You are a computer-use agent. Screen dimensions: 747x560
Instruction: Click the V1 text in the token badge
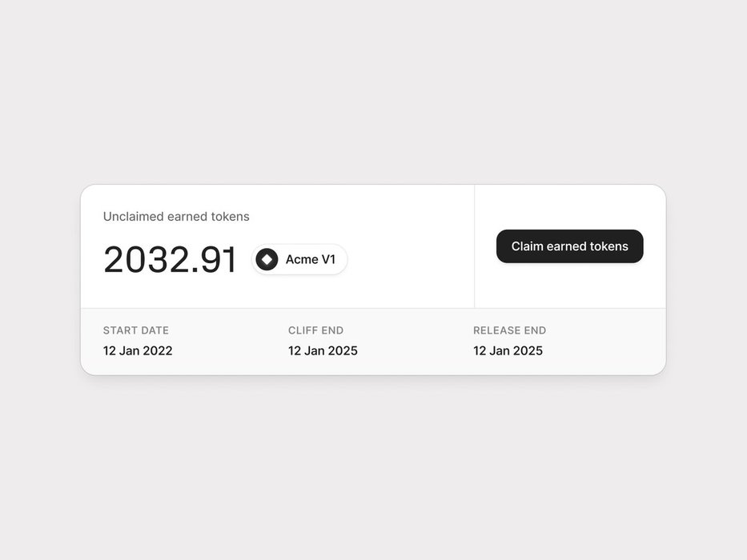click(x=329, y=259)
